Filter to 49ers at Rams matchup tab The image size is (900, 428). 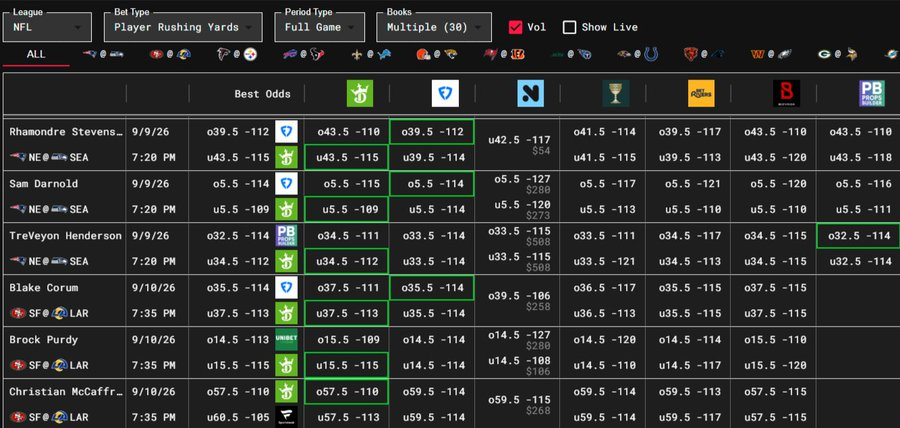(x=170, y=55)
